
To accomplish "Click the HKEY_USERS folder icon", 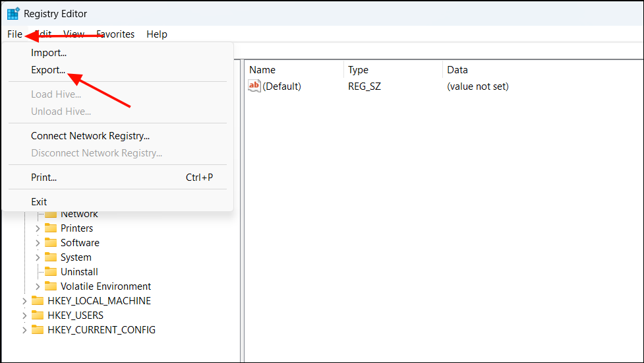I will pos(38,315).
